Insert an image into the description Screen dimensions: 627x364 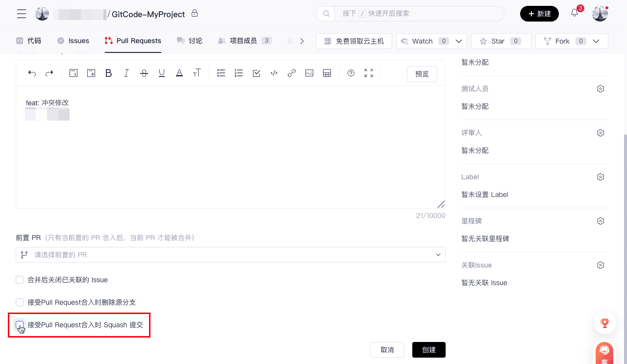pos(309,73)
